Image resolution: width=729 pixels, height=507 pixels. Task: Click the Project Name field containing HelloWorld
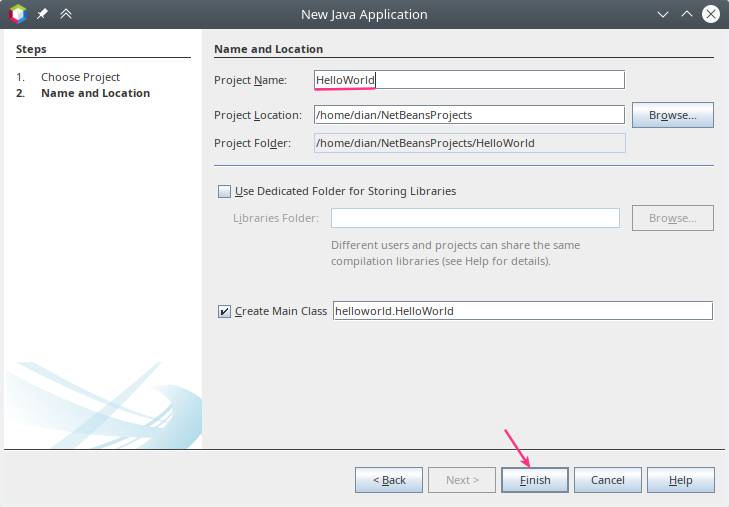pyautogui.click(x=469, y=80)
